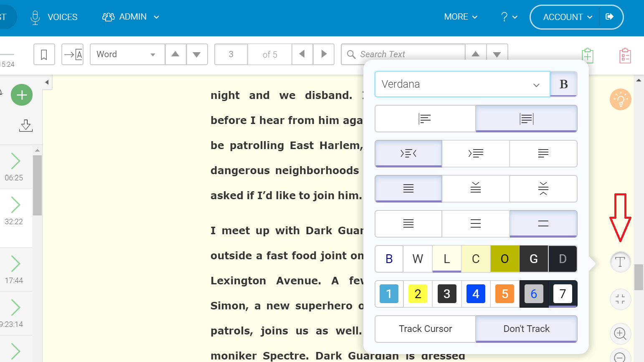The image size is (644, 362).
Task: Jump to next search result
Action: pos(497,54)
